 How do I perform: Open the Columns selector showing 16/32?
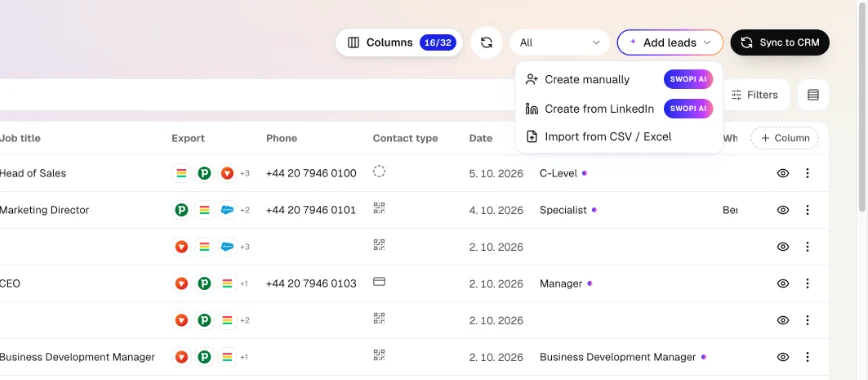click(399, 43)
